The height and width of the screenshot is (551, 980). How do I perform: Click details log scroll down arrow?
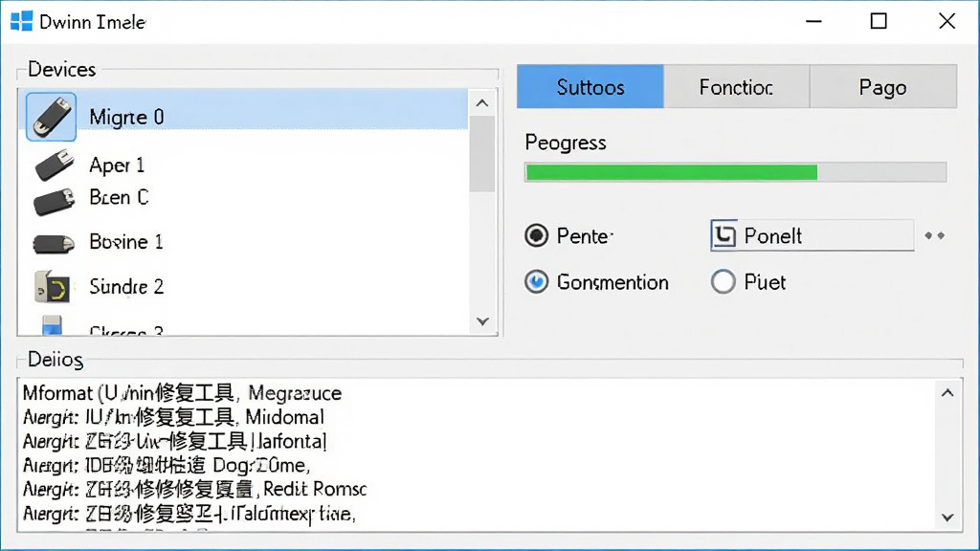point(947,518)
